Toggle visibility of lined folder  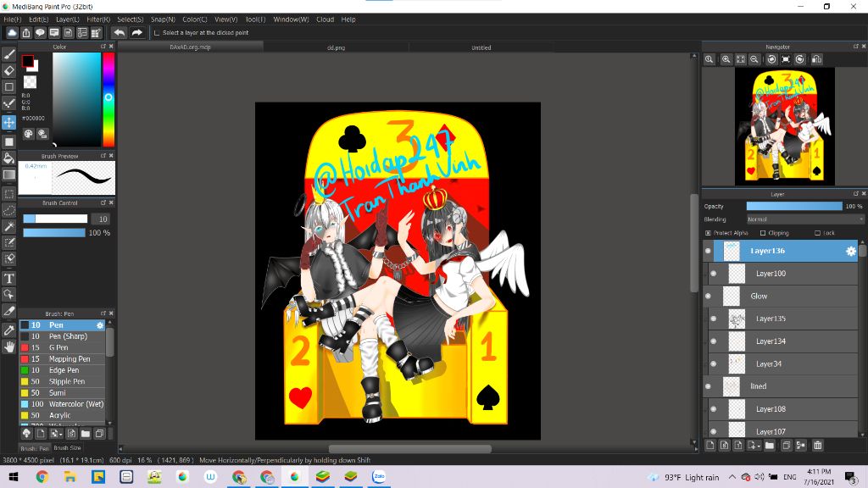tap(708, 386)
